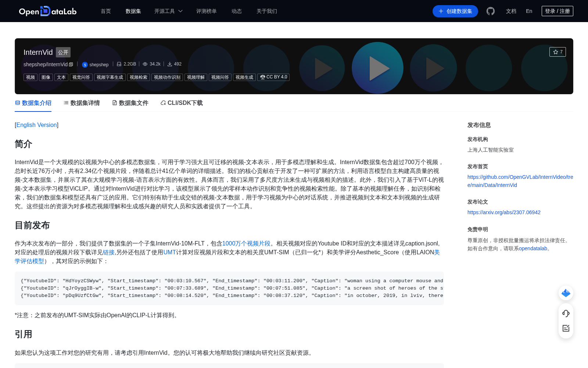
Task: Click the 登录 / 注册 button
Action: click(557, 11)
